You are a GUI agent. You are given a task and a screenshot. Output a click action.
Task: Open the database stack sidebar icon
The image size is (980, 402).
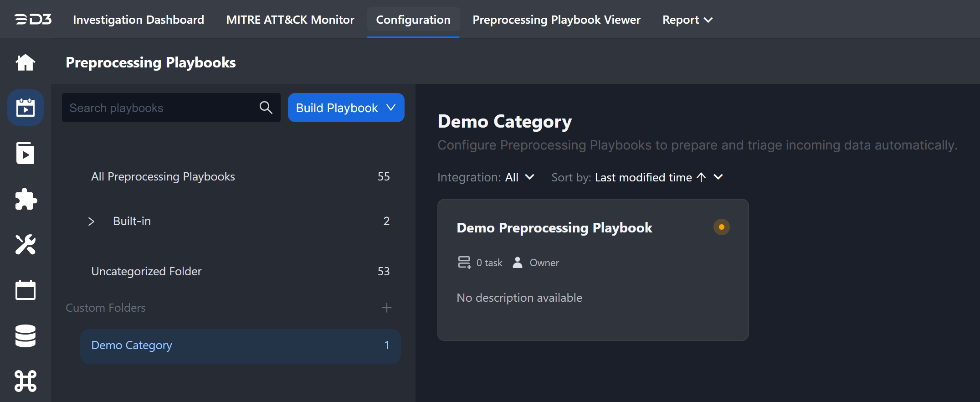(26, 336)
